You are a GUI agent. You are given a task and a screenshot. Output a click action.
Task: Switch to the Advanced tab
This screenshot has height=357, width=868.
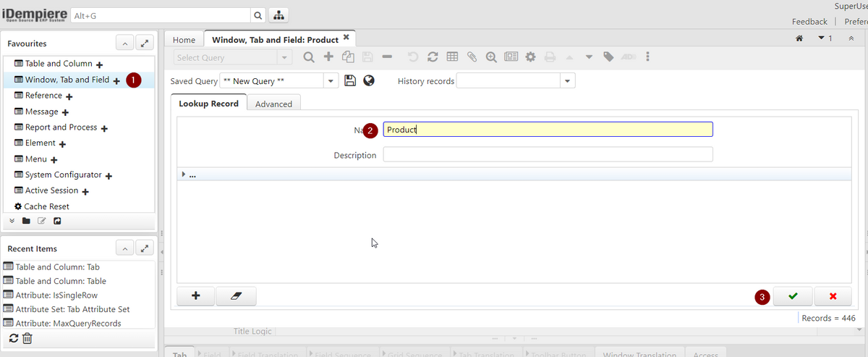point(273,104)
